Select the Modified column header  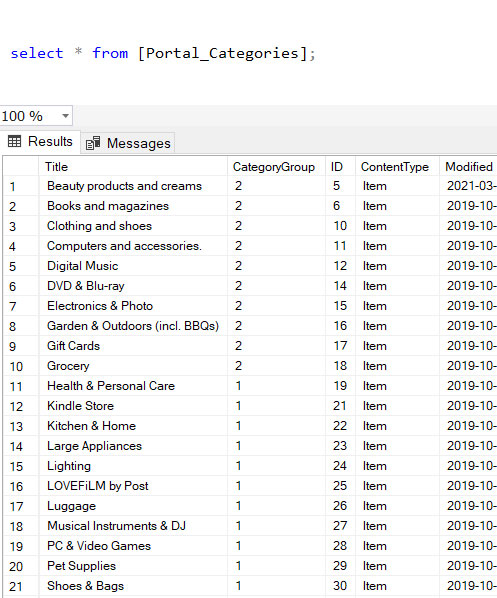[468, 167]
